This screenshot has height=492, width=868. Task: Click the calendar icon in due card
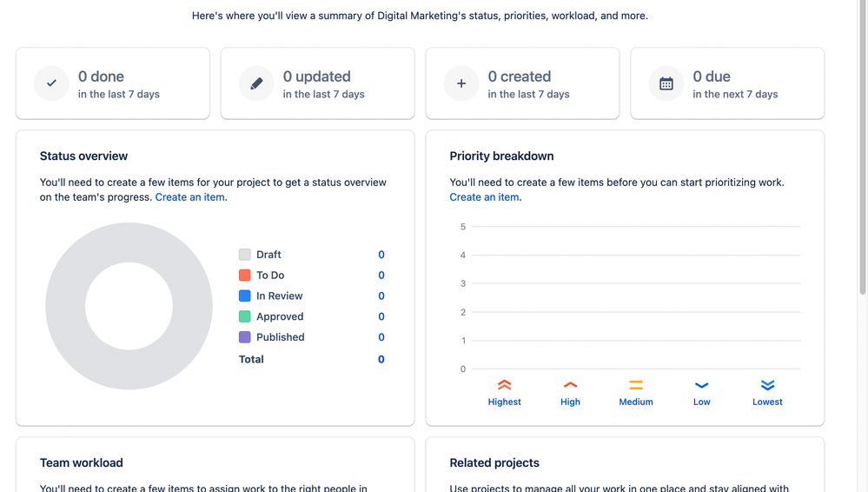[x=666, y=83]
